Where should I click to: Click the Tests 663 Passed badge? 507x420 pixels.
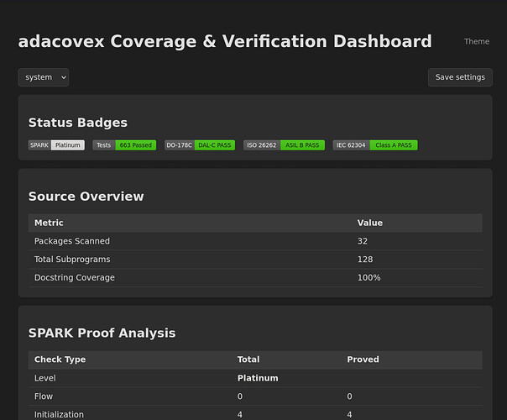[x=124, y=145]
